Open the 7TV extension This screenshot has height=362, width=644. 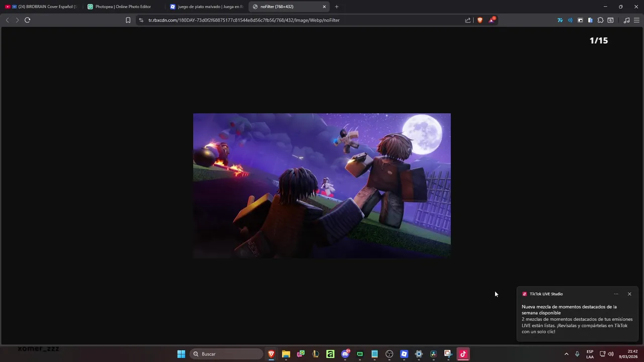pyautogui.click(x=560, y=20)
